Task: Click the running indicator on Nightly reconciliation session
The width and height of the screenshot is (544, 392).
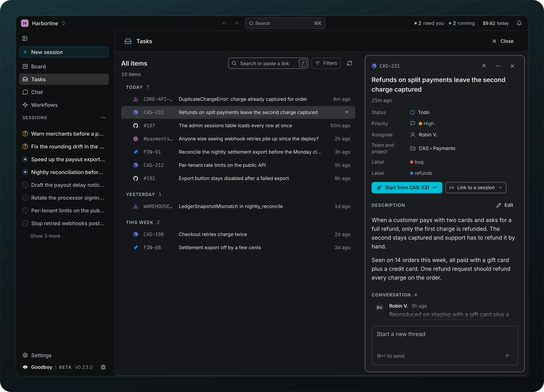Action: pos(25,172)
